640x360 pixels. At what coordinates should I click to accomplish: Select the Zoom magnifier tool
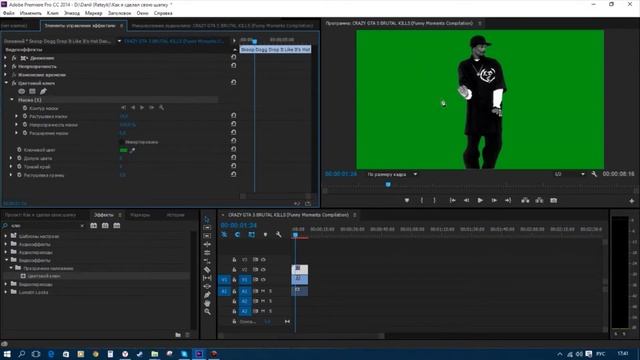tap(207, 311)
